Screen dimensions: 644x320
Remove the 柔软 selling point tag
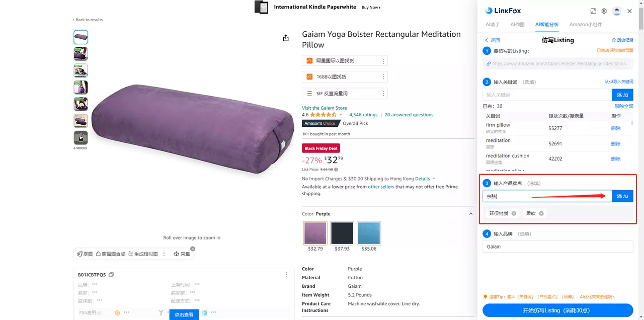click(541, 213)
